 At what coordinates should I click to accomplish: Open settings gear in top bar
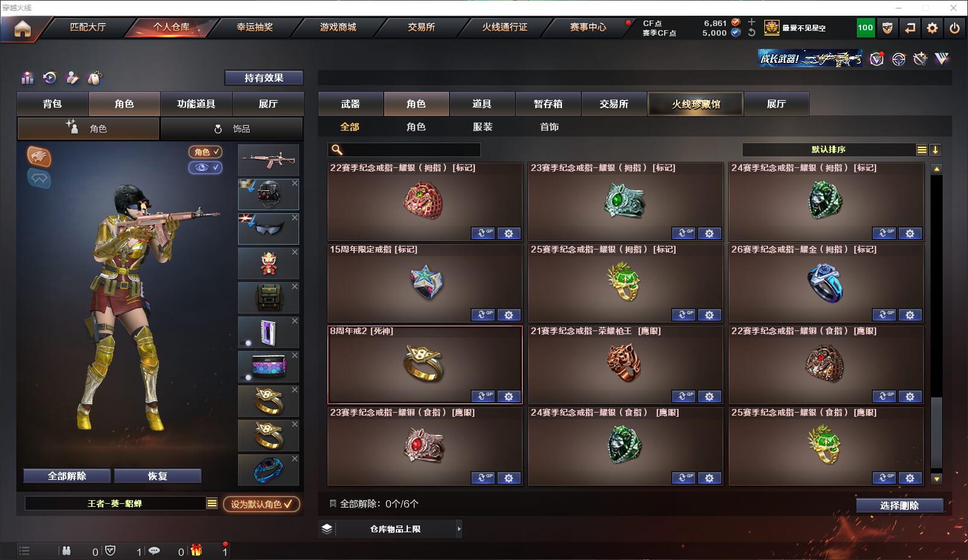932,28
